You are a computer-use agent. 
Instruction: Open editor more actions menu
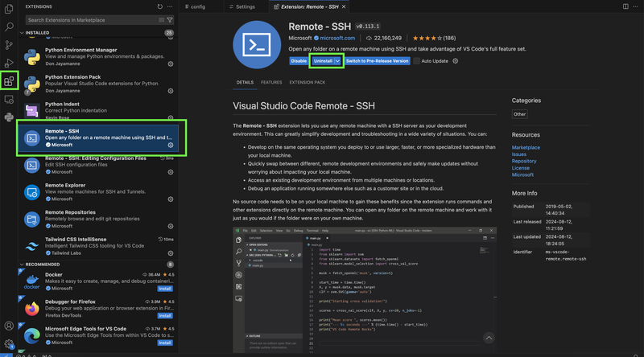pyautogui.click(x=635, y=6)
